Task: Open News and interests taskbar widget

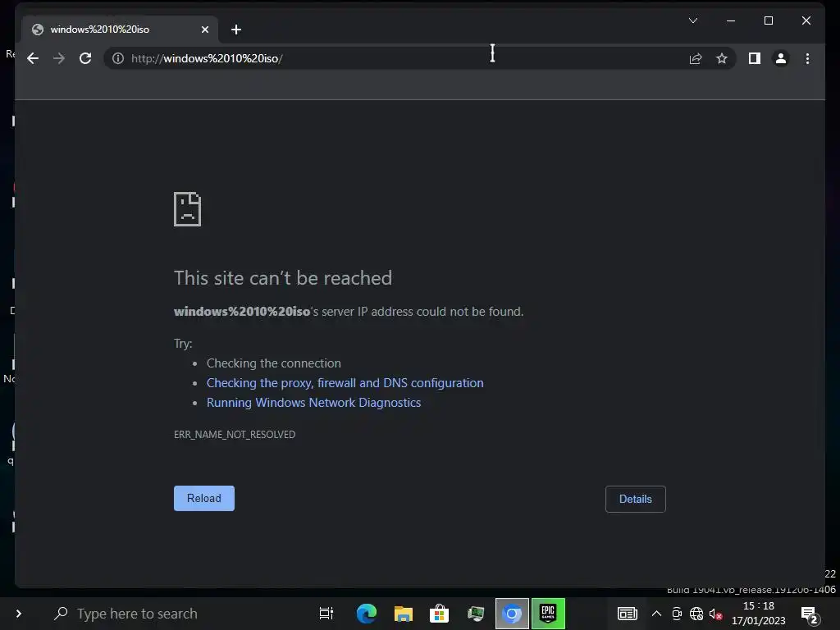Action: [x=628, y=614]
